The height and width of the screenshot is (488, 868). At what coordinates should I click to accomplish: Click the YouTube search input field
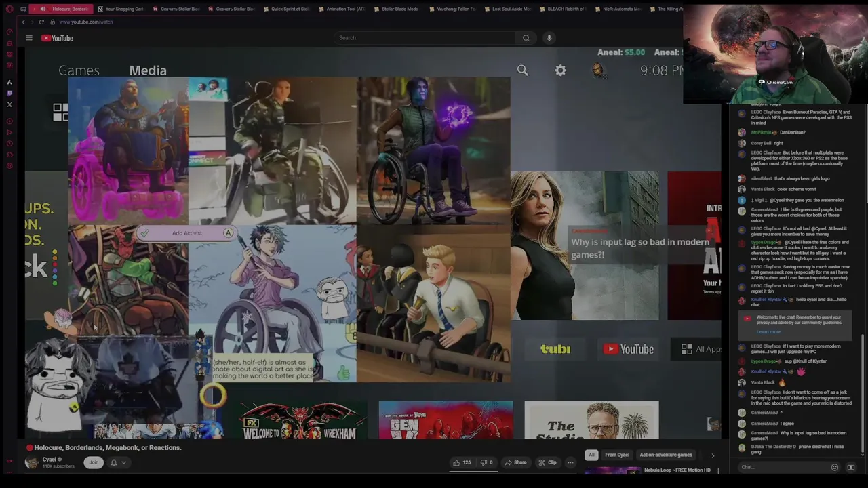425,38
